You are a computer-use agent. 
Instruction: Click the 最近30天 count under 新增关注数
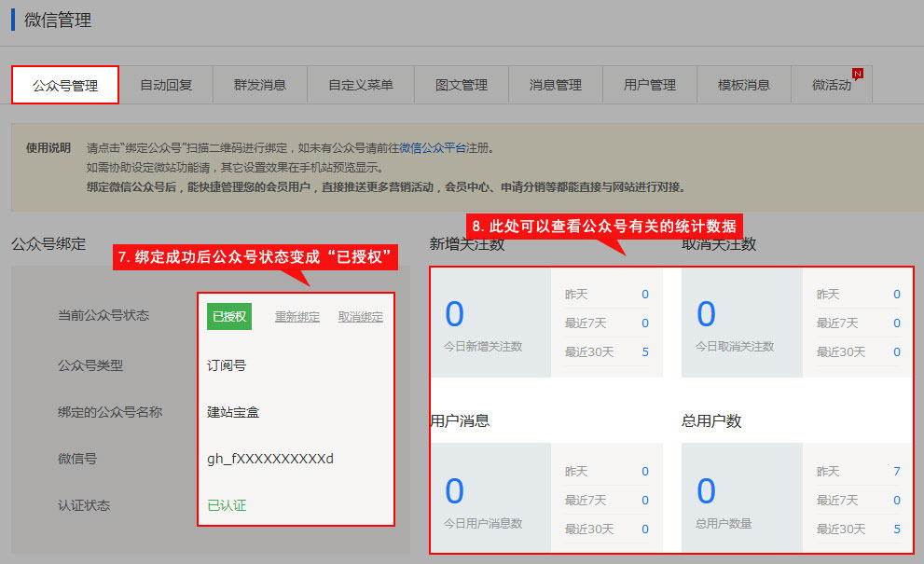point(644,351)
